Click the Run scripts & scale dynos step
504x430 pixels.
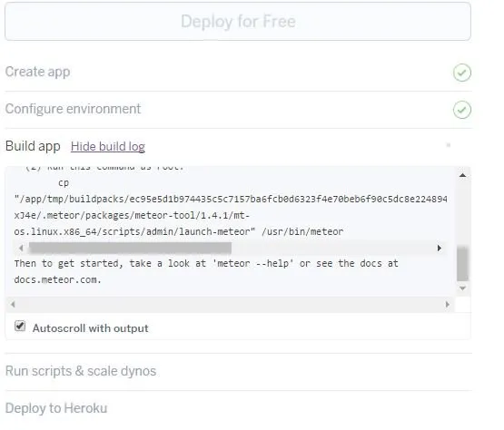81,371
